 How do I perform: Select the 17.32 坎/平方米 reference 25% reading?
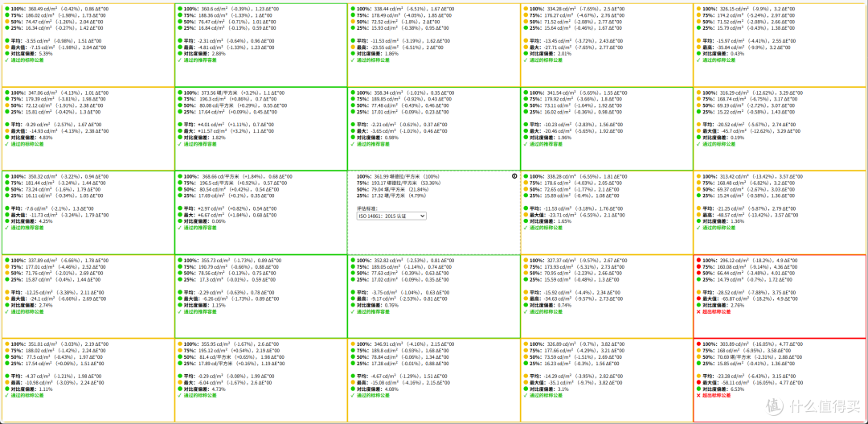(389, 194)
